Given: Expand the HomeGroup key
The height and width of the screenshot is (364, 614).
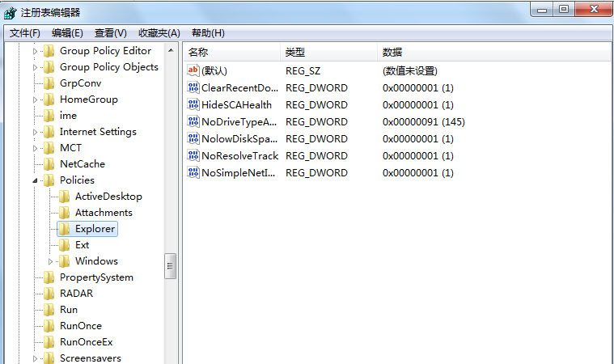Looking at the screenshot, I should pos(35,99).
